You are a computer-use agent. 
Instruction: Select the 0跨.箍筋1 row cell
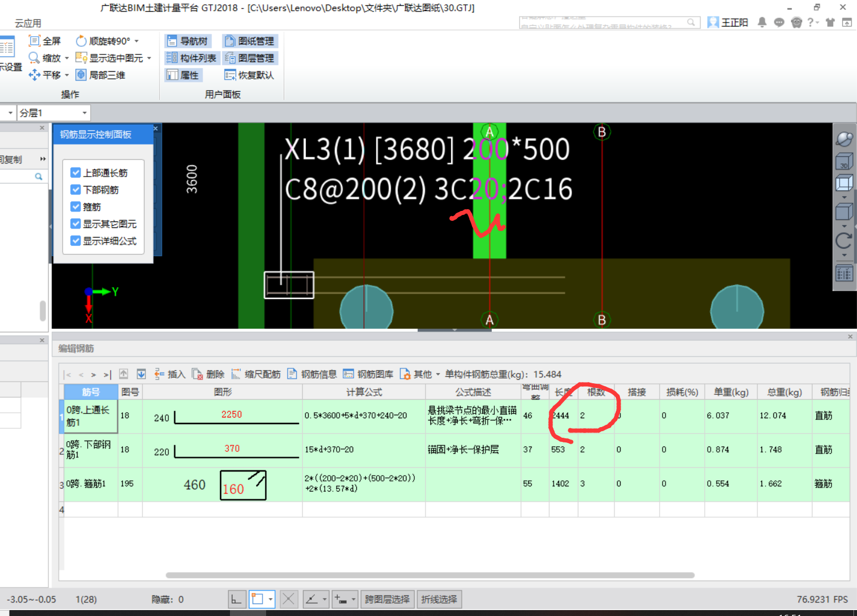coord(91,485)
